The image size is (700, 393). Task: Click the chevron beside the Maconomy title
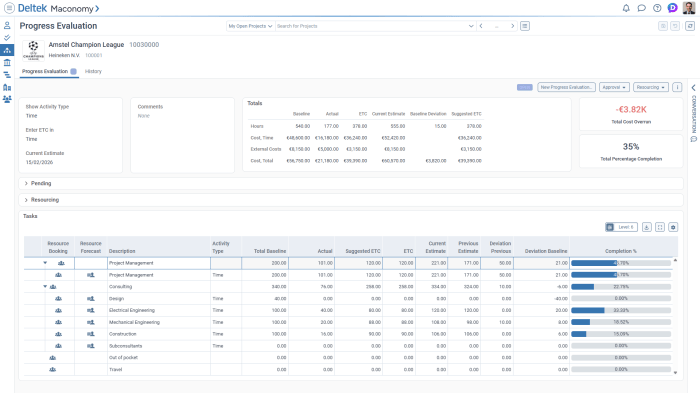tap(97, 8)
